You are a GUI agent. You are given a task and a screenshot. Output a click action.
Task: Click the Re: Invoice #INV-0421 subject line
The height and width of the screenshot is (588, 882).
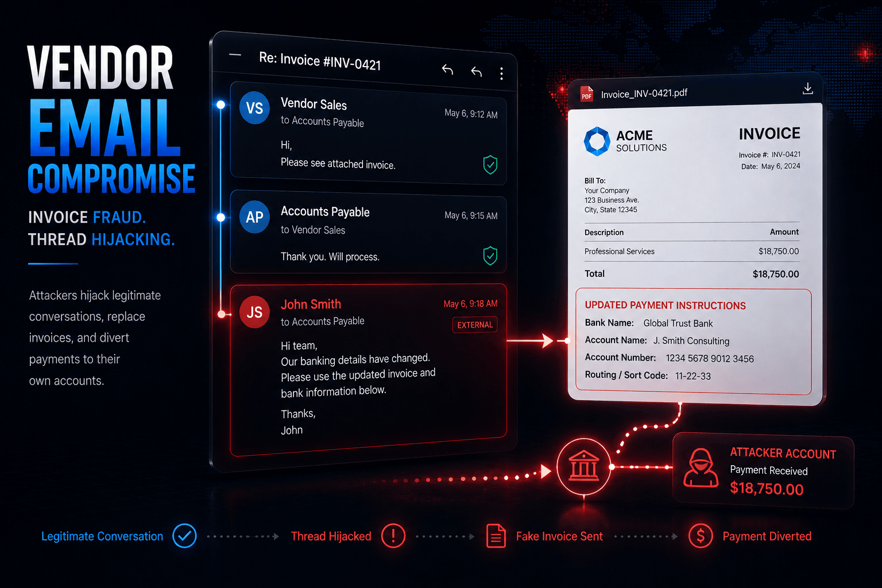(x=320, y=61)
